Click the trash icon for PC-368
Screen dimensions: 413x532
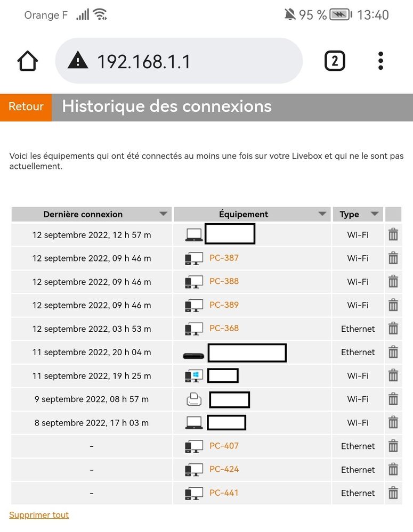pyautogui.click(x=393, y=329)
